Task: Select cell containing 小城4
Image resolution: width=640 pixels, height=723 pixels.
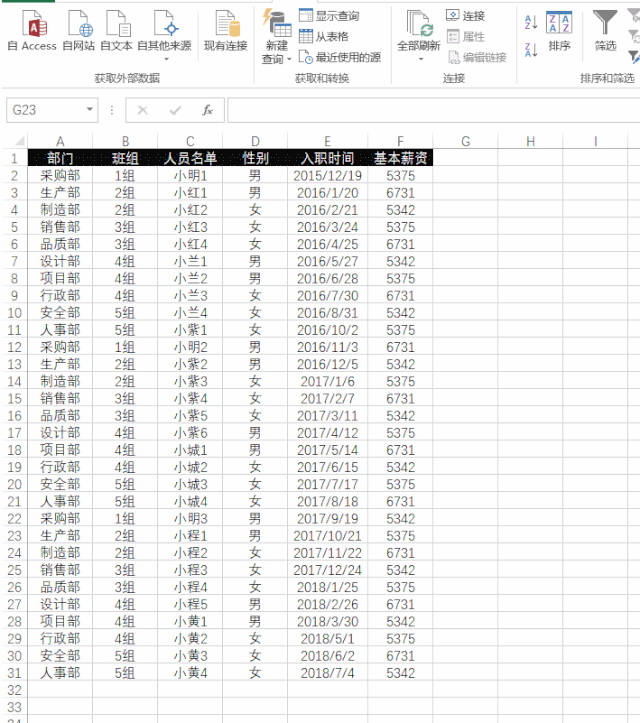Action: 190,501
